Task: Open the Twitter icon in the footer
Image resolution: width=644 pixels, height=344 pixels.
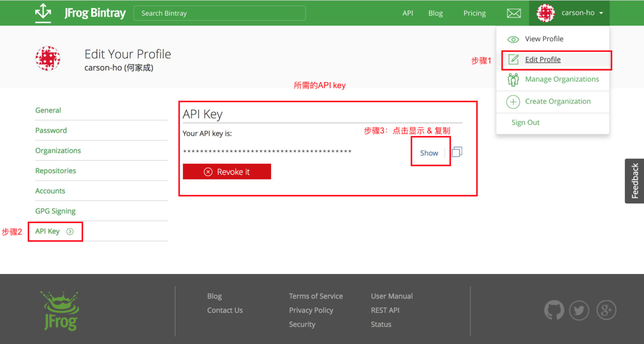Action: coord(579,310)
